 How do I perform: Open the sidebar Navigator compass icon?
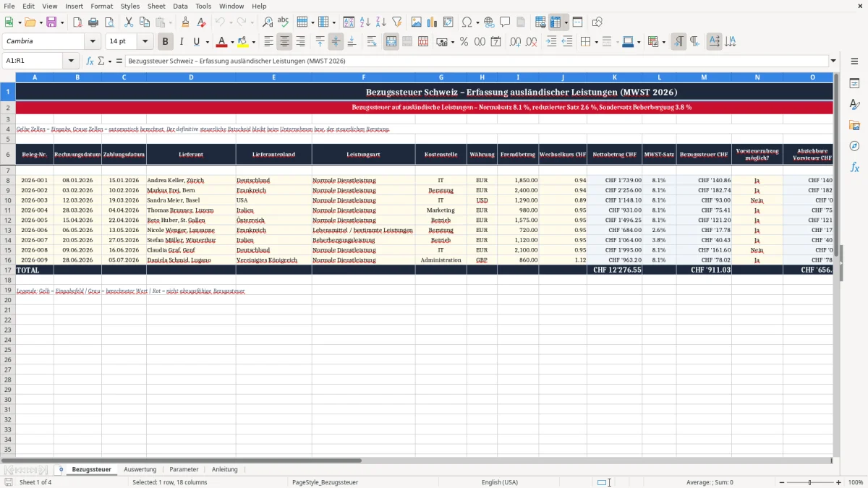[x=854, y=146]
